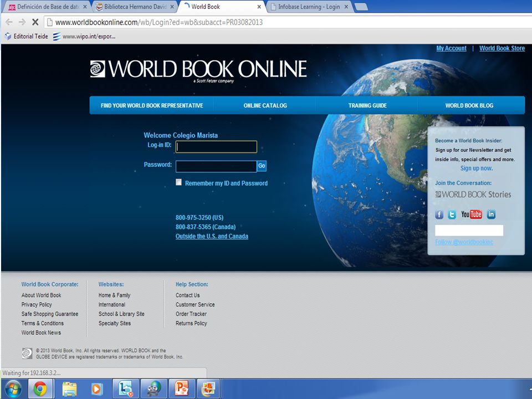532x399 pixels.
Task: Click the browser forward arrow
Action: pos(22,22)
